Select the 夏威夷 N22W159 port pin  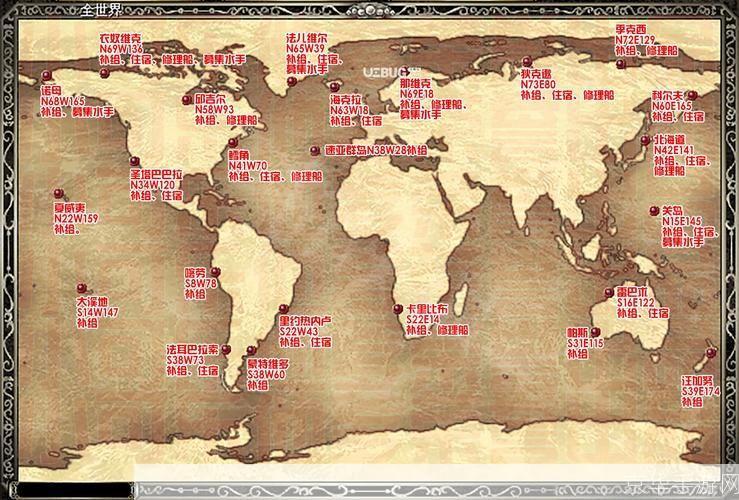[58, 193]
